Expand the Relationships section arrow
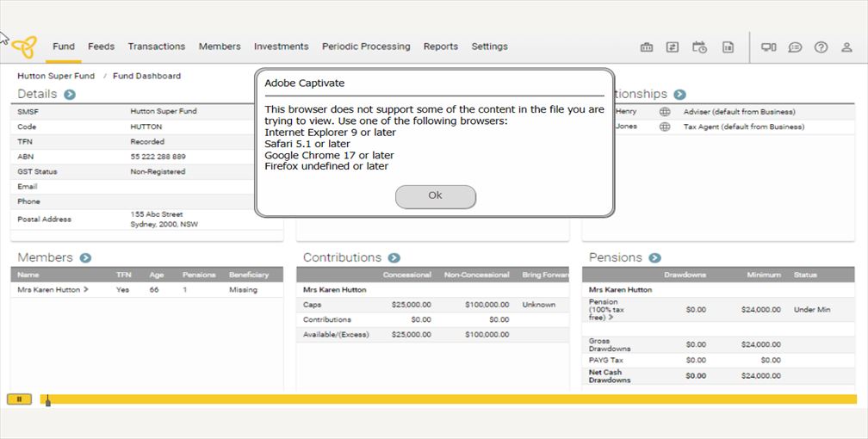Image resolution: width=868 pixels, height=439 pixels. click(x=679, y=94)
